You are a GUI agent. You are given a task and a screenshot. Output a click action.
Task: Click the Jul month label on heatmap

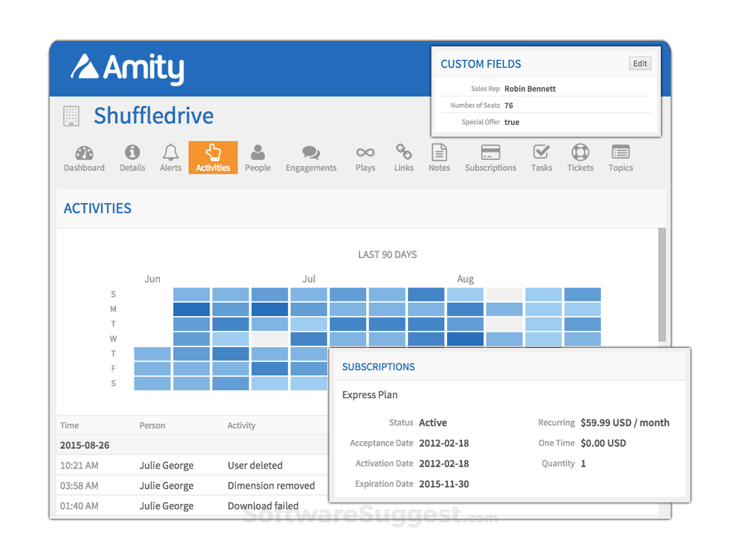(x=309, y=279)
